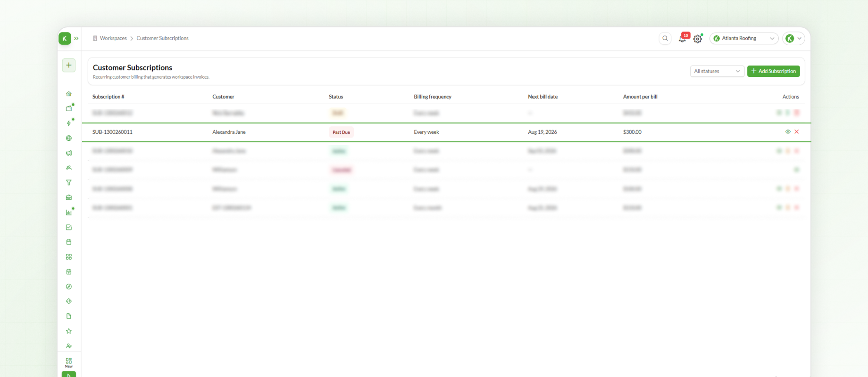Click the $300.00 amount cell
Screen dimensions: 868x377
[632, 132]
